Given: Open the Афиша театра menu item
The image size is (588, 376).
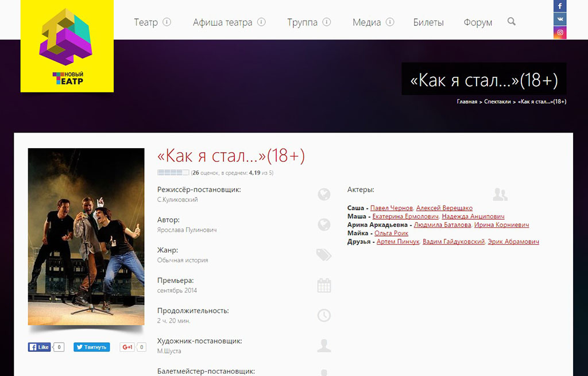Looking at the screenshot, I should 222,22.
